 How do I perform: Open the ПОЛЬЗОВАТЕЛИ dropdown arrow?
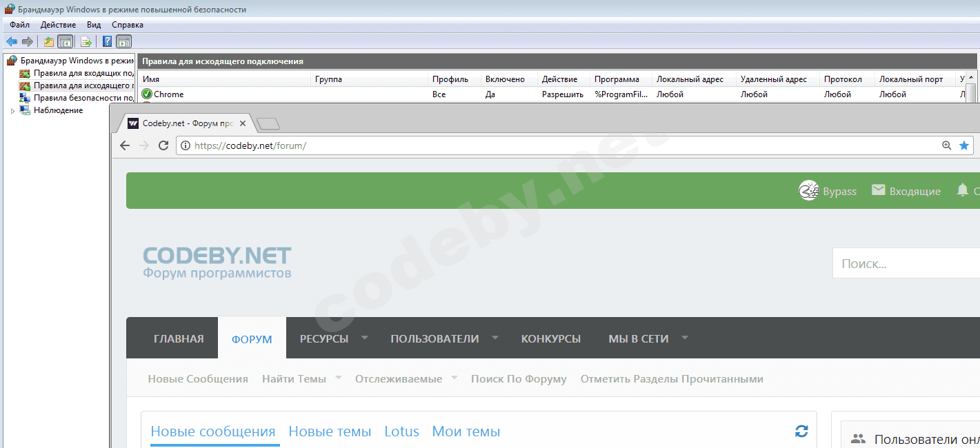[495, 338]
